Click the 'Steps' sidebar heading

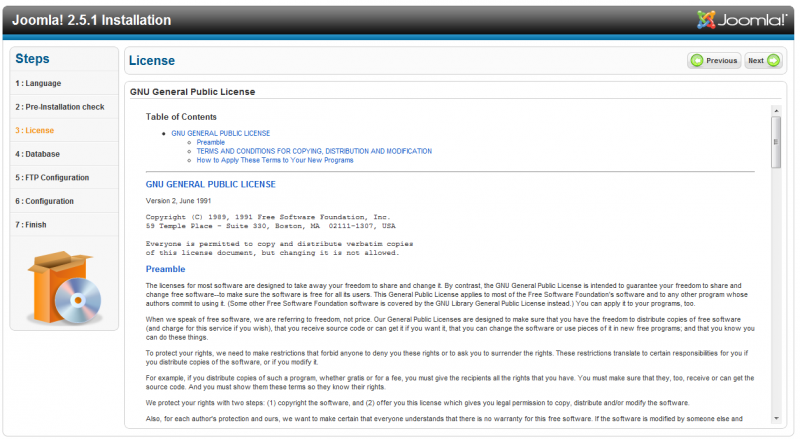pos(32,59)
